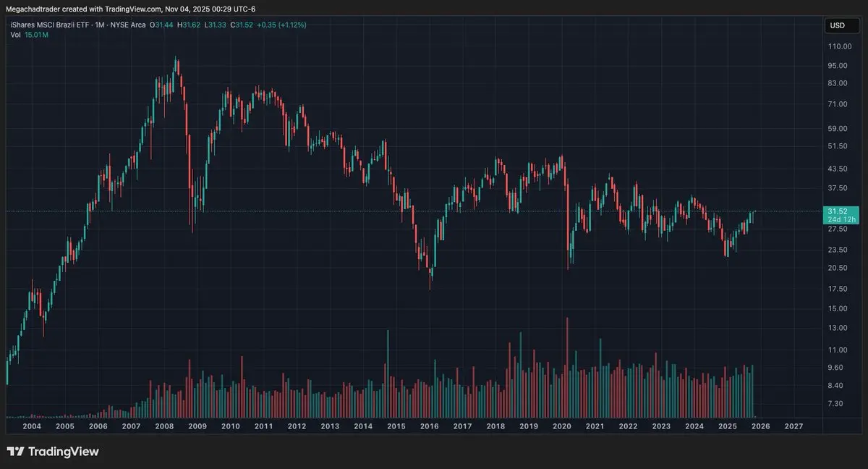Click the 23.50 price axis label
Screen dimensions: 868x469
tap(838, 250)
